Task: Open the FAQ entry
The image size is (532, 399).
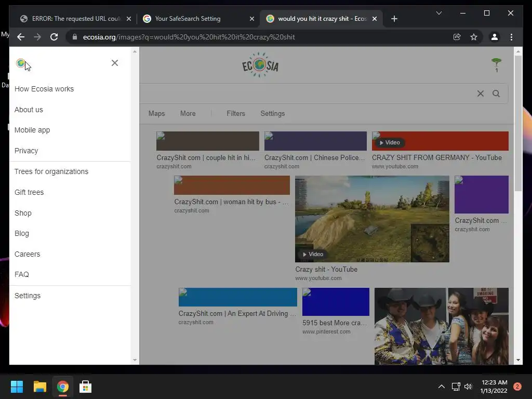Action: 22,274
